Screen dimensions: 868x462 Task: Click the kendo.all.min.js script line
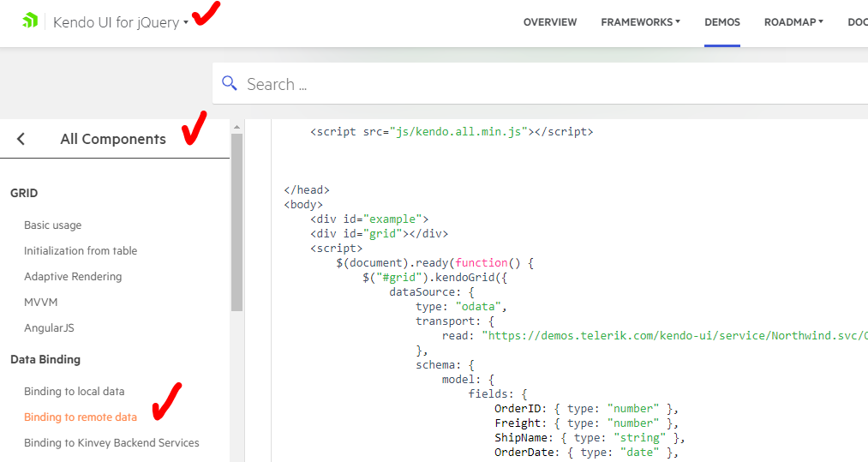[452, 132]
